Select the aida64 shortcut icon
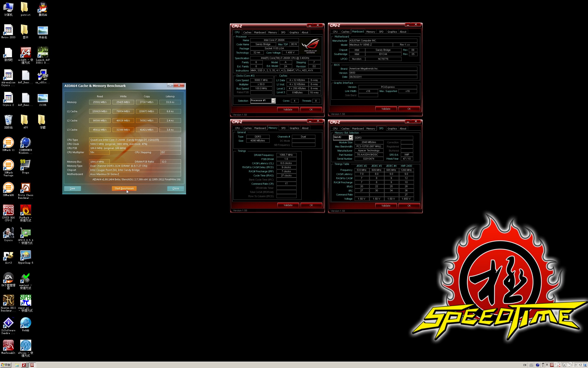 pyautogui.click(x=25, y=55)
